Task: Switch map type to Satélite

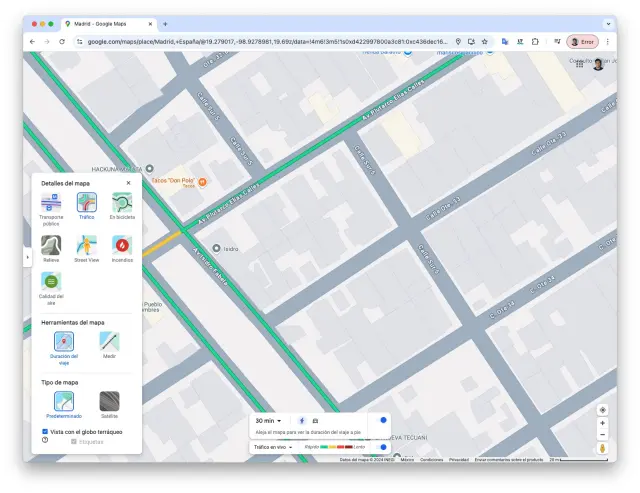Action: pyautogui.click(x=110, y=401)
